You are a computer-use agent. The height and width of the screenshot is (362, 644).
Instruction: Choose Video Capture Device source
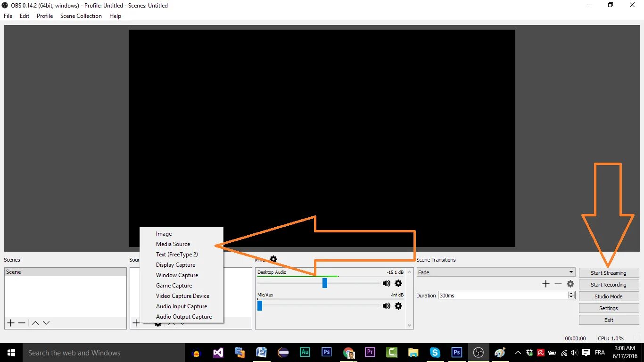click(182, 296)
